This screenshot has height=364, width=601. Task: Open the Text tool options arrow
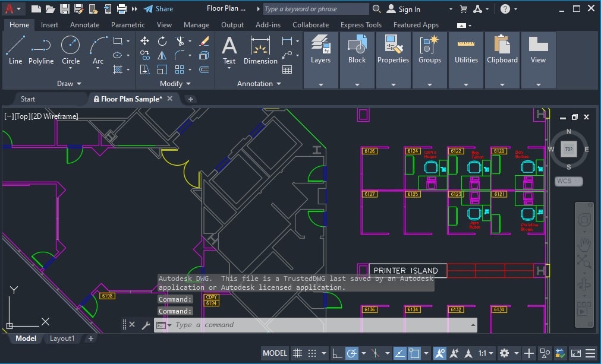[x=229, y=68]
